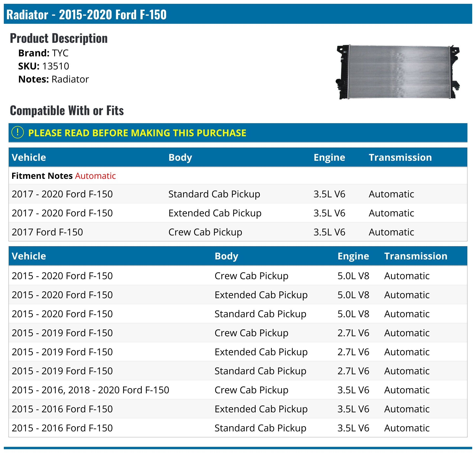Click 'Standard Cab Pickup' in the 2.7L V6 row

pyautogui.click(x=260, y=371)
